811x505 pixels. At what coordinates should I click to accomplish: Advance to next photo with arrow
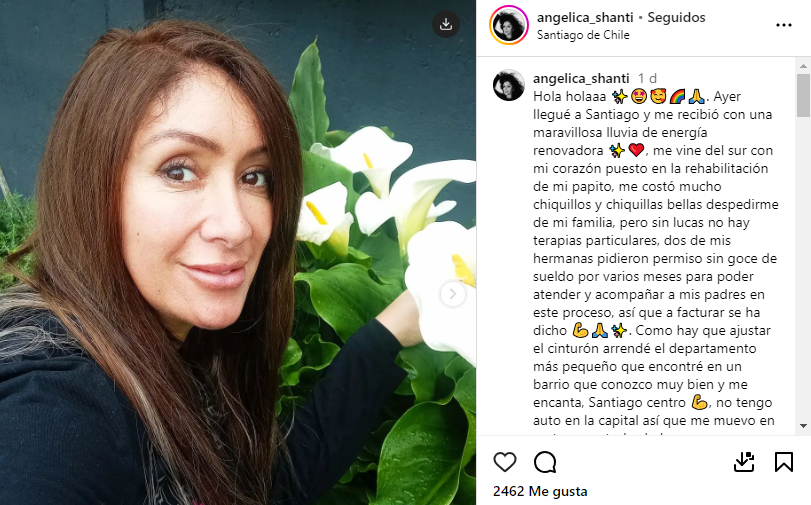(453, 294)
